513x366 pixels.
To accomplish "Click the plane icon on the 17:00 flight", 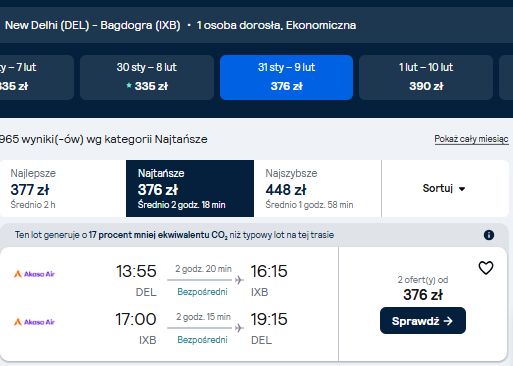I will coord(239,328).
